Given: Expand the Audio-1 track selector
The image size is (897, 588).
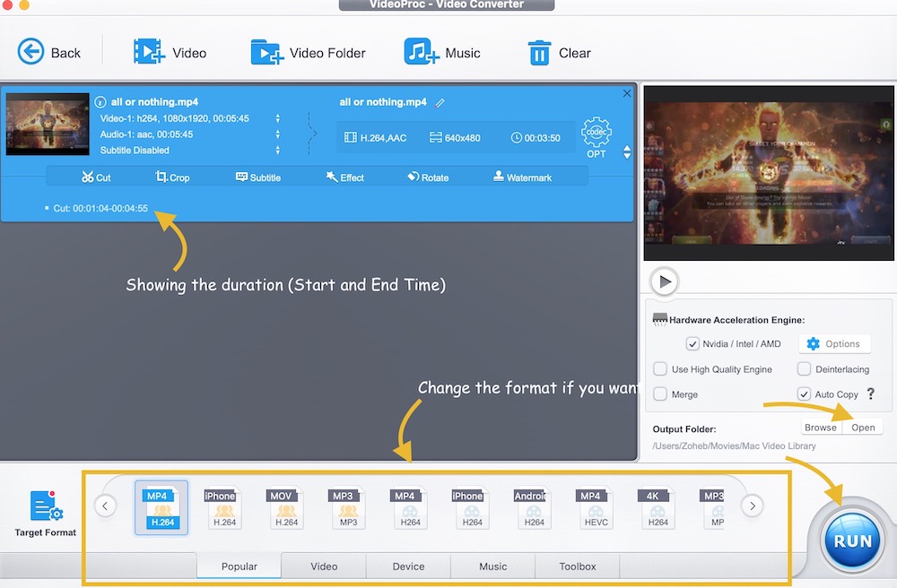Looking at the screenshot, I should [277, 134].
